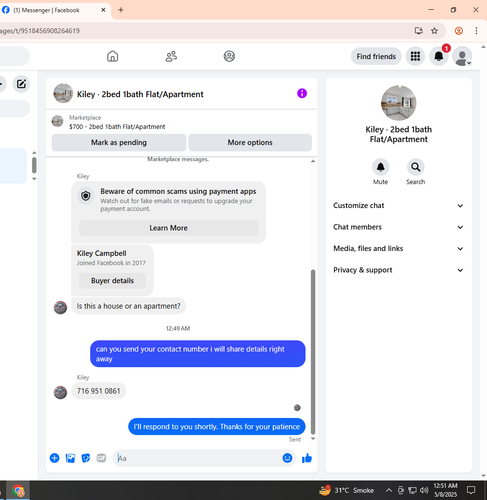Open the volume control in system tray

coord(424,490)
